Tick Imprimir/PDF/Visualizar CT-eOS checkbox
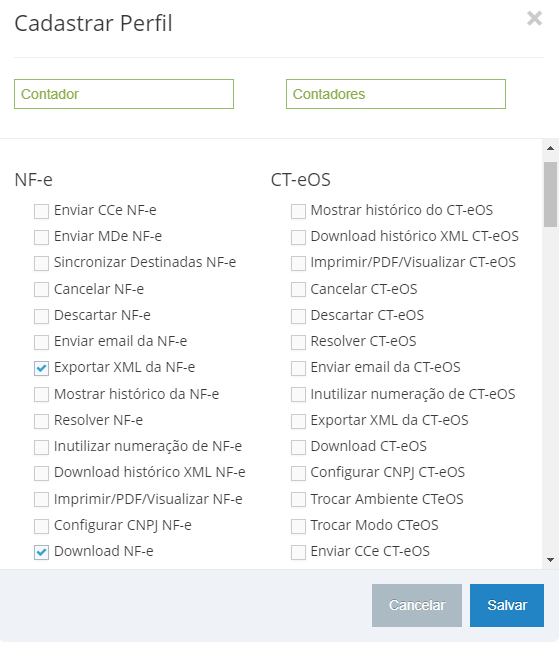559x652 pixels. (298, 264)
